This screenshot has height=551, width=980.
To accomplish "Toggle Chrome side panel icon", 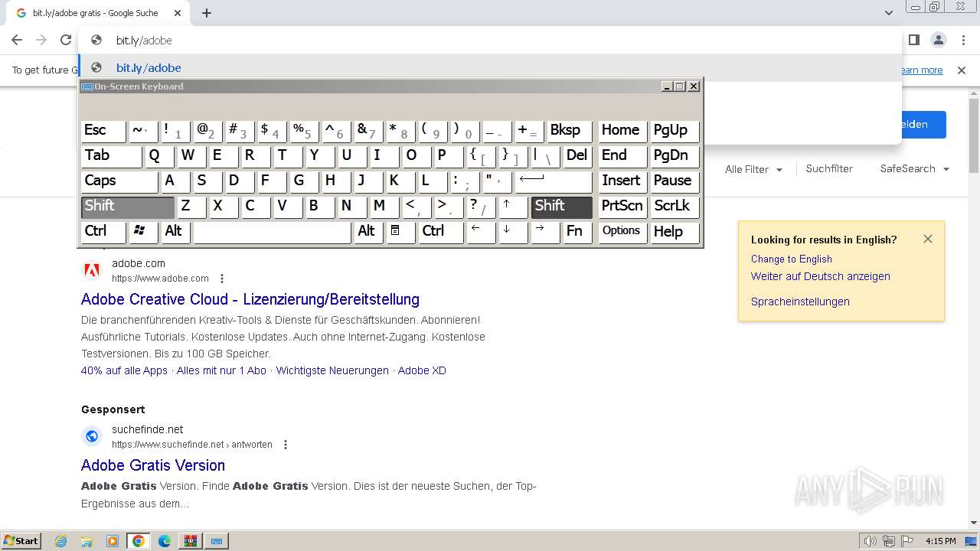I will [x=913, y=40].
